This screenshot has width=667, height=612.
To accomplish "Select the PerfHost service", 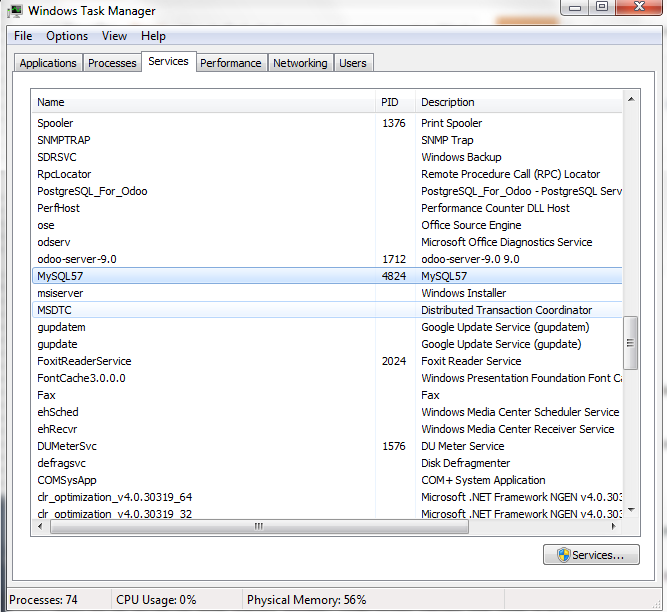I will coord(58,208).
